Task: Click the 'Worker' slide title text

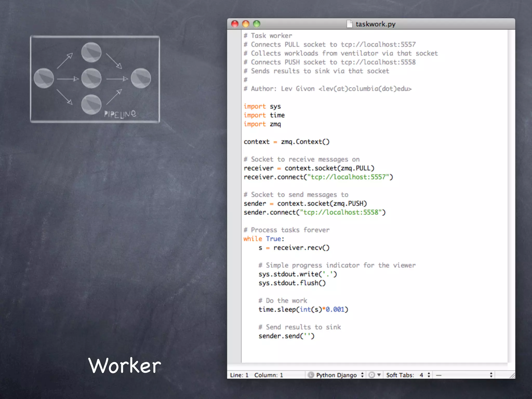Action: pyautogui.click(x=124, y=365)
